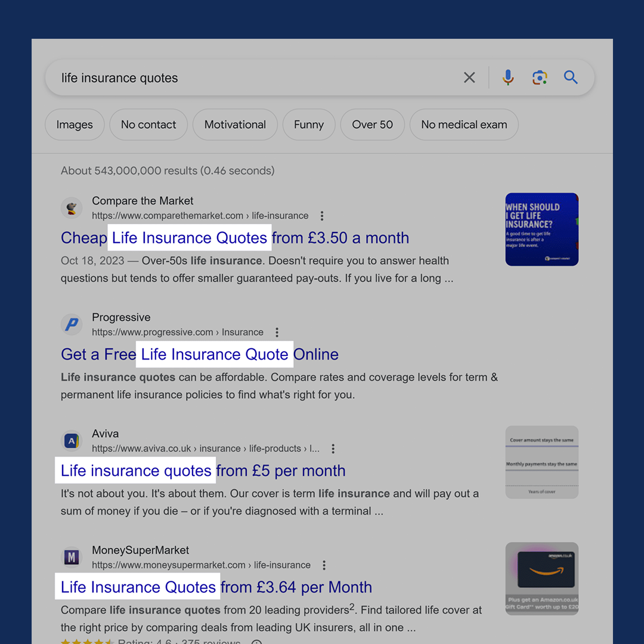Screen dimensions: 644x644
Task: Click the info icon beside the review rating
Action: 256,642
